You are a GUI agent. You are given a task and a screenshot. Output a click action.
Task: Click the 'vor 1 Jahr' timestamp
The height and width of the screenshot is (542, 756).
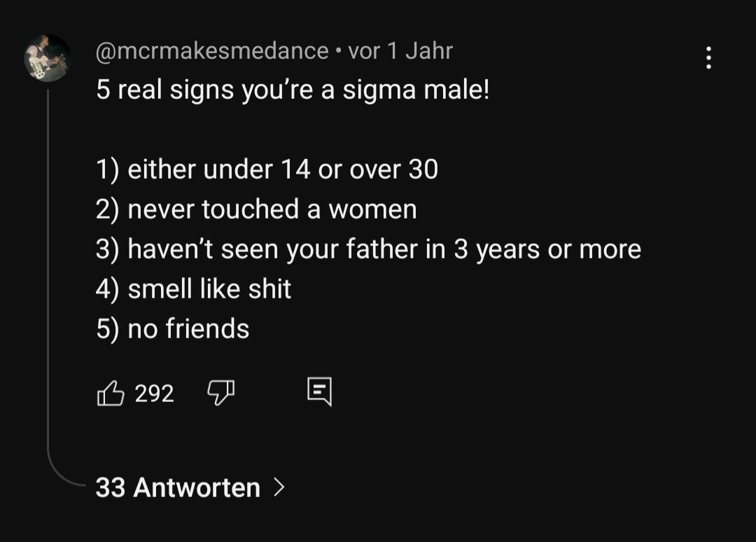[400, 50]
